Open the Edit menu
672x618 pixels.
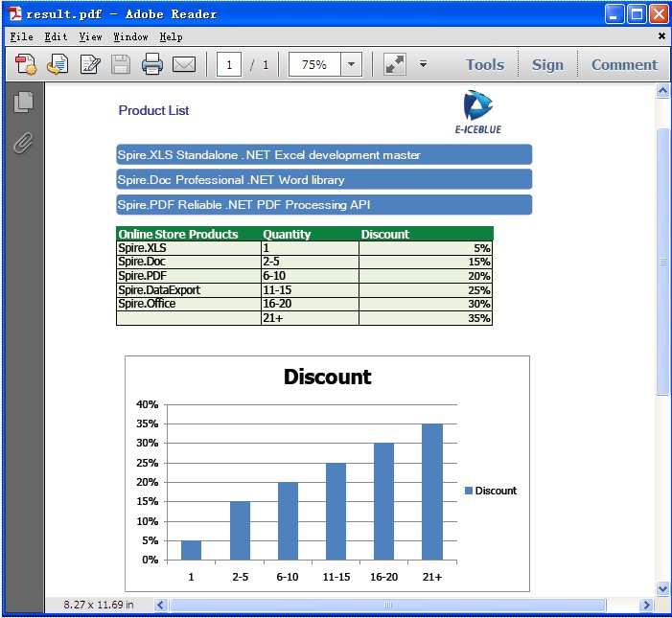(x=56, y=36)
